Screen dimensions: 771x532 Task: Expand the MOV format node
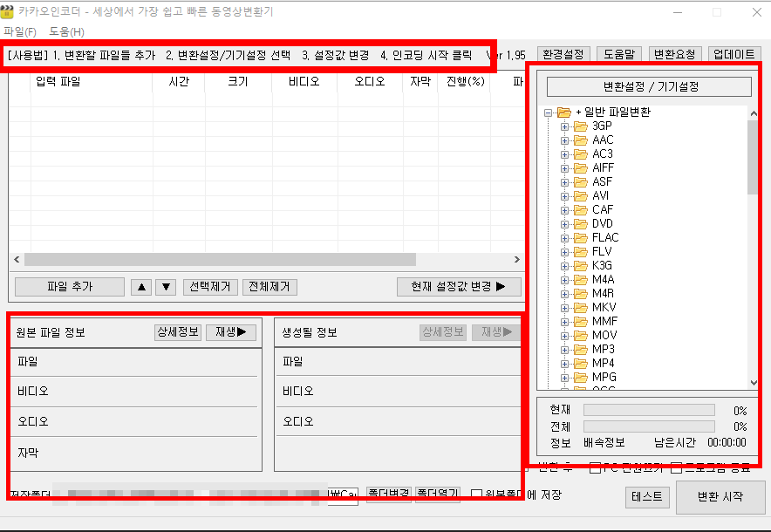(566, 335)
